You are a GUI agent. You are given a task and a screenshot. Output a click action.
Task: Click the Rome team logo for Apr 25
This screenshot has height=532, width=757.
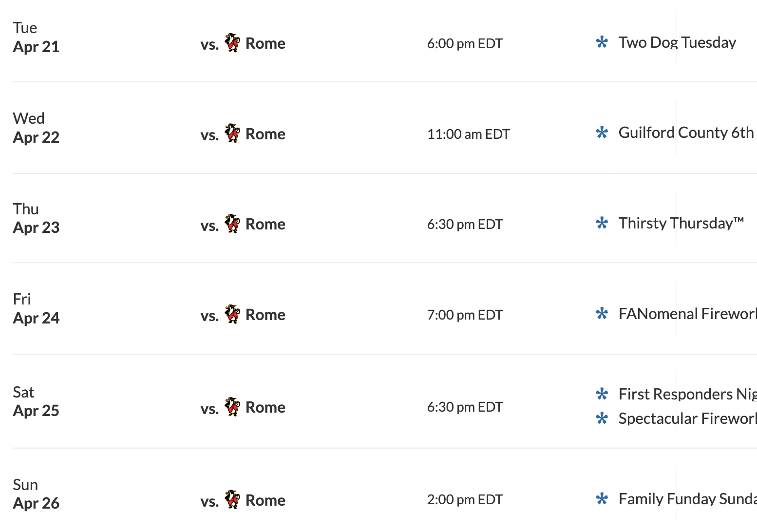(232, 407)
